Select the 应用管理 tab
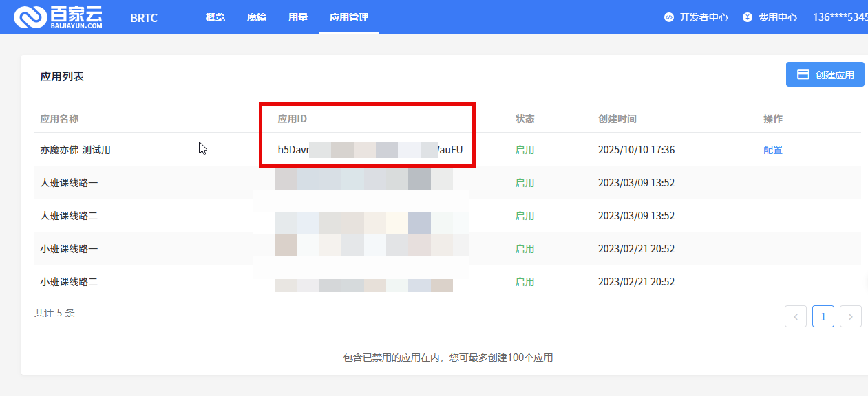The height and width of the screenshot is (396, 868). (x=349, y=17)
